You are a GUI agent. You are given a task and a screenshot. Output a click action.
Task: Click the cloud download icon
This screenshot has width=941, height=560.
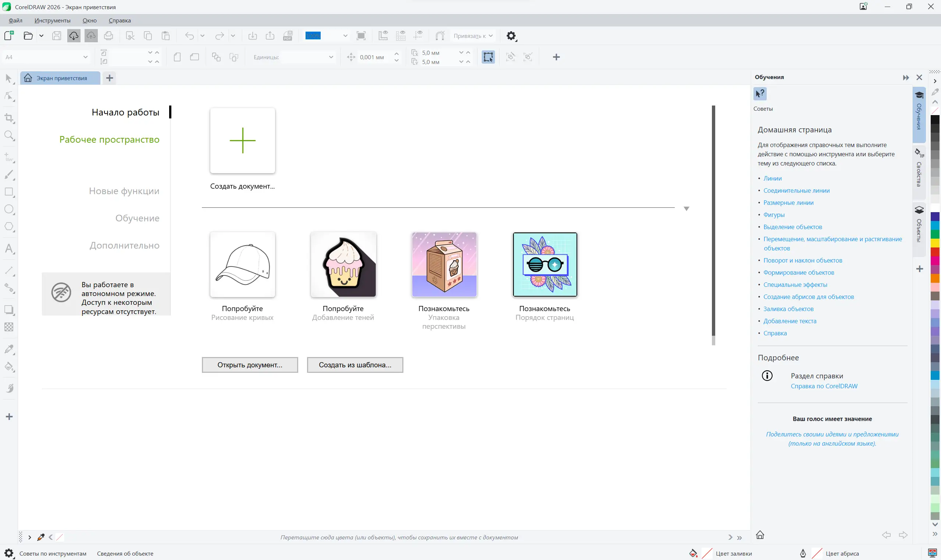pyautogui.click(x=74, y=36)
